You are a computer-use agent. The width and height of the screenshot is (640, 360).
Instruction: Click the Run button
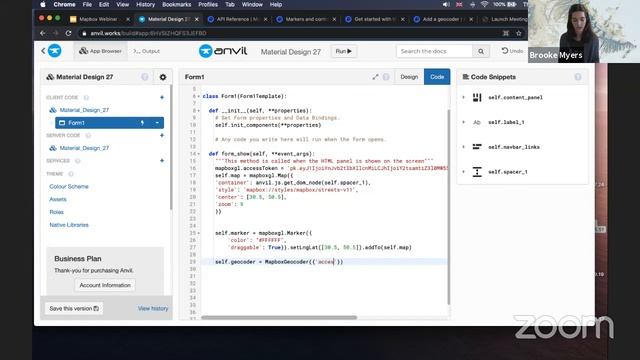click(x=343, y=51)
